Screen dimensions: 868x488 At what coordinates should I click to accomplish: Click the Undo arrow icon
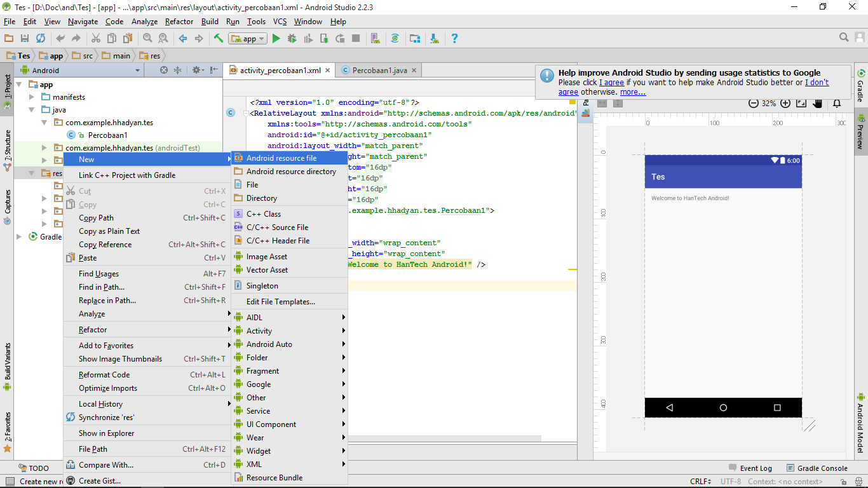click(60, 39)
